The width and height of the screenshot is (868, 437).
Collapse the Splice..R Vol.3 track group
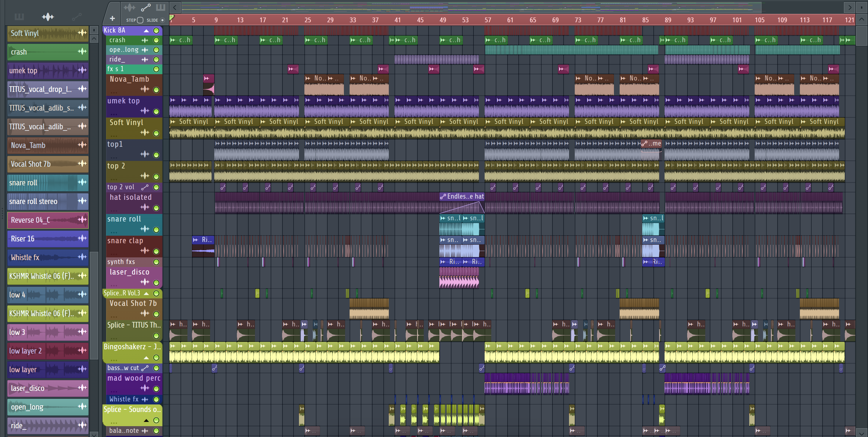click(x=146, y=294)
